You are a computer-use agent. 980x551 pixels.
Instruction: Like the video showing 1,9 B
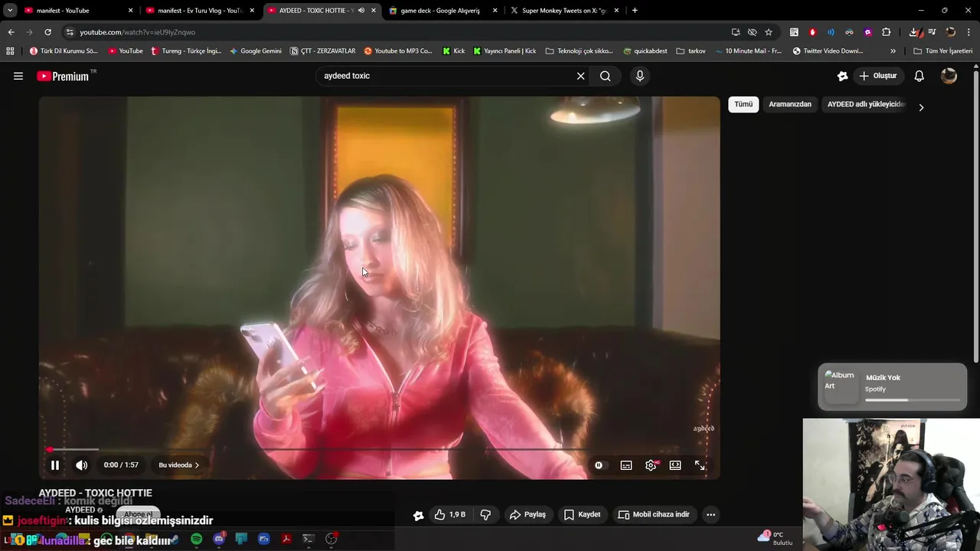[449, 515]
